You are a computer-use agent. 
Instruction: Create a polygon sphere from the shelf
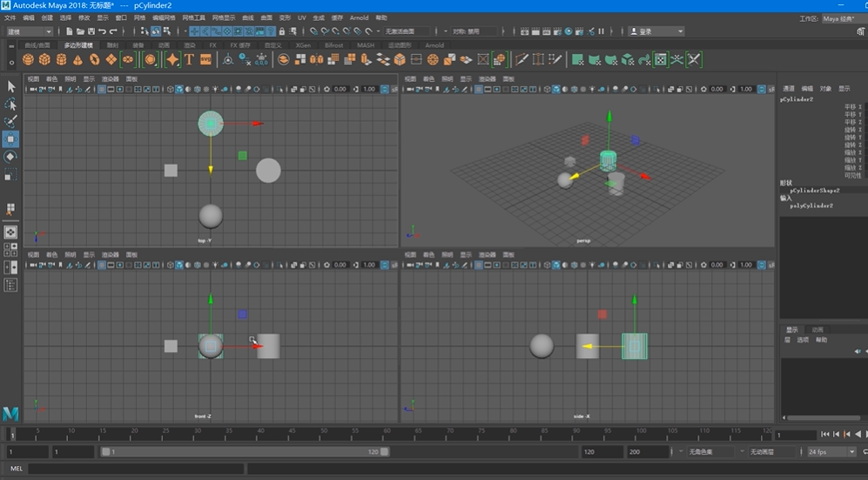pos(28,59)
